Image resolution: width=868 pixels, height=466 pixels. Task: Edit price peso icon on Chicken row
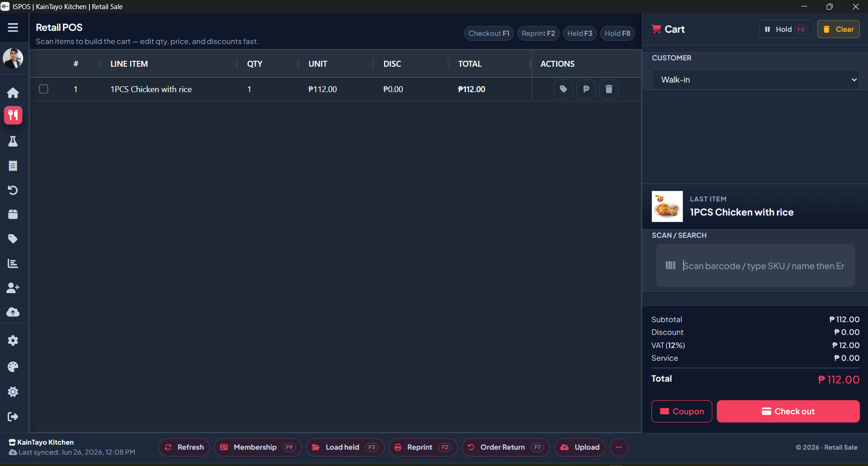coord(586,89)
